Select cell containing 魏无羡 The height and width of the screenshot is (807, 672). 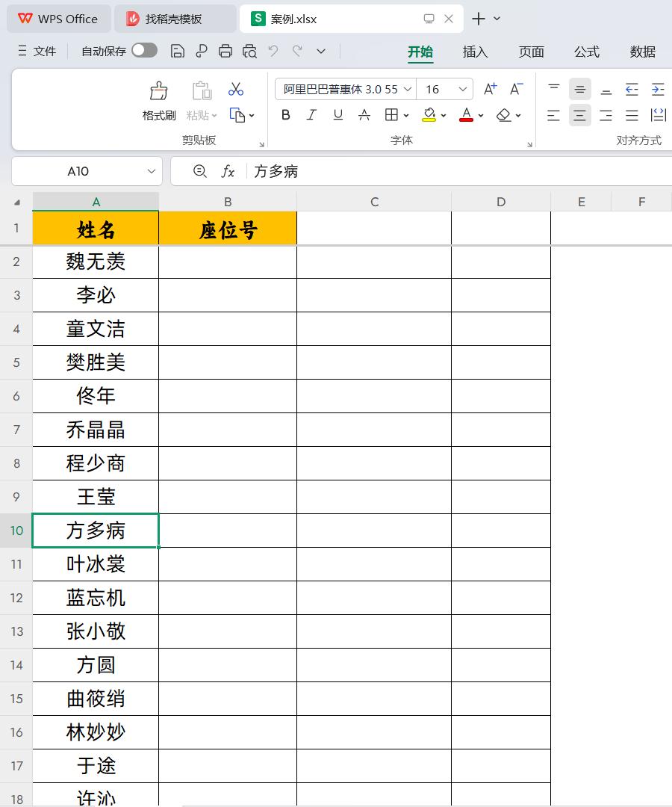(x=96, y=262)
